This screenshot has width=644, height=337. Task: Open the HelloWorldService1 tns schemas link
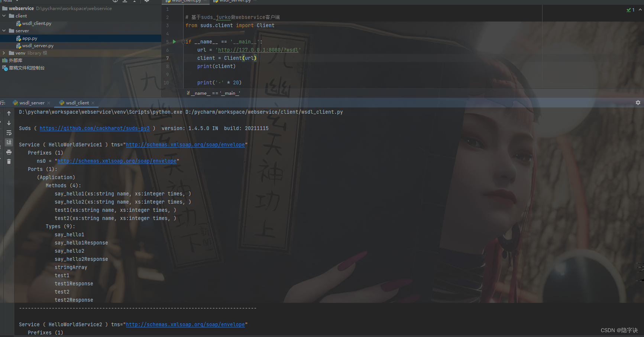pyautogui.click(x=185, y=145)
